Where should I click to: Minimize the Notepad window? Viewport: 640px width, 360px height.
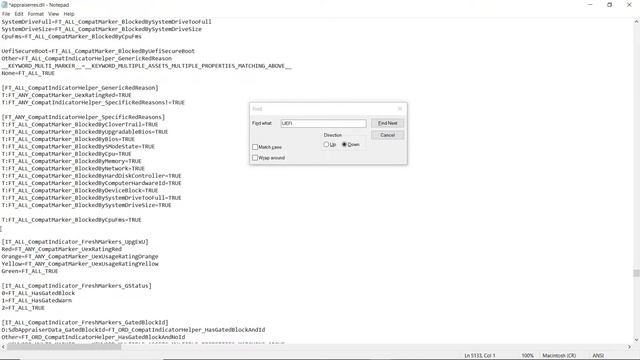coord(590,4)
